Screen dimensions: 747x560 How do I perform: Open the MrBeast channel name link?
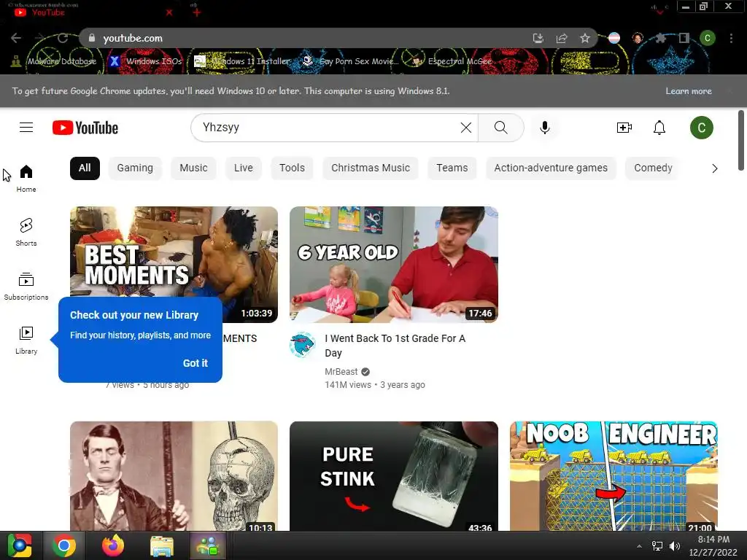(x=341, y=372)
